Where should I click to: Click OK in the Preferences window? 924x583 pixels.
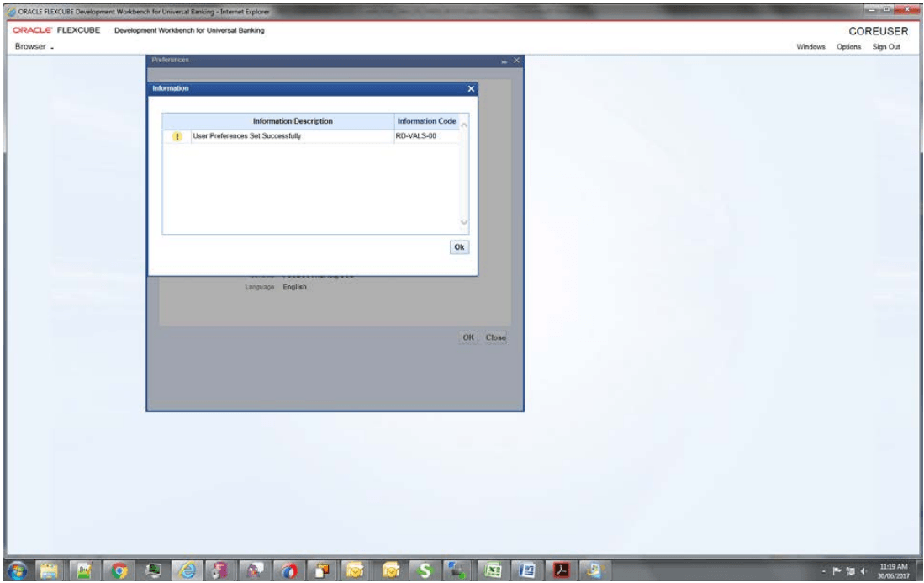[x=468, y=337]
